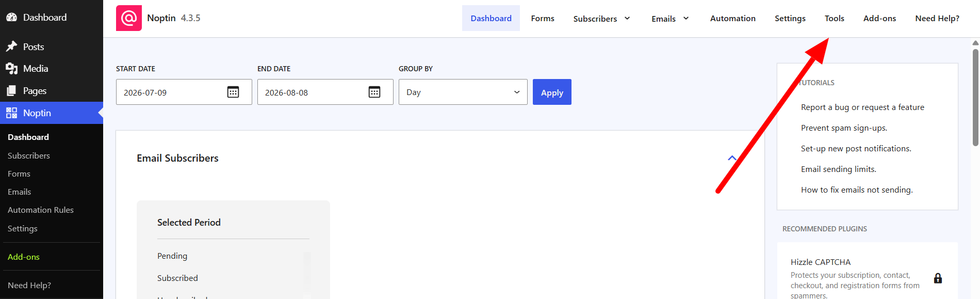Click the Subscribed row label
Image resolution: width=980 pixels, height=299 pixels.
pos(177,278)
